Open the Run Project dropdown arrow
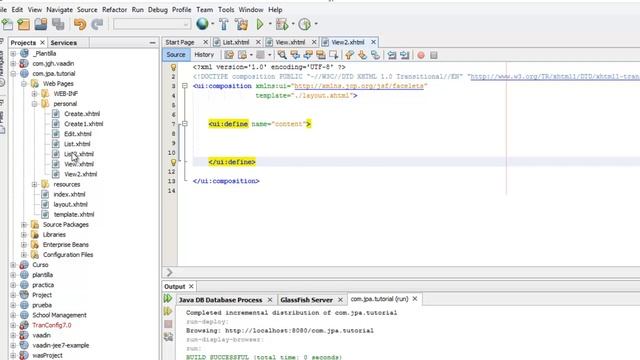Image resolution: width=640 pixels, height=360 pixels. click(270, 24)
